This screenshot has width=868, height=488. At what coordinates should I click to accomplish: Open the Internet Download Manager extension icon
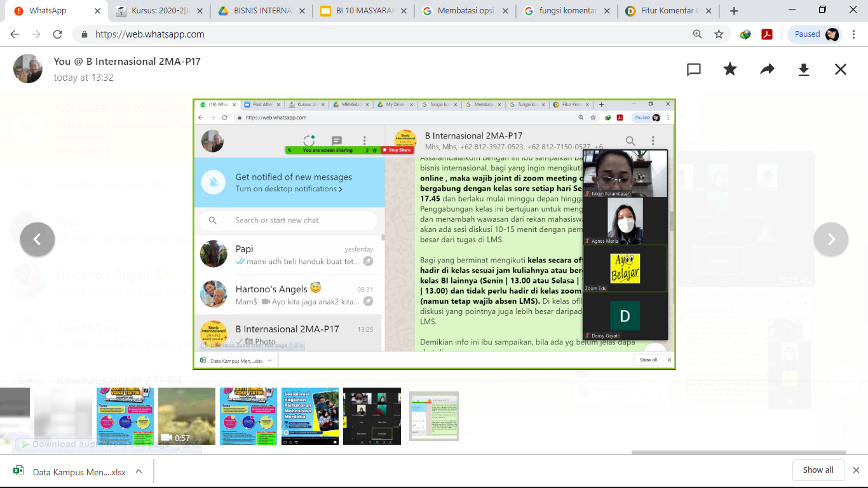[x=745, y=34]
